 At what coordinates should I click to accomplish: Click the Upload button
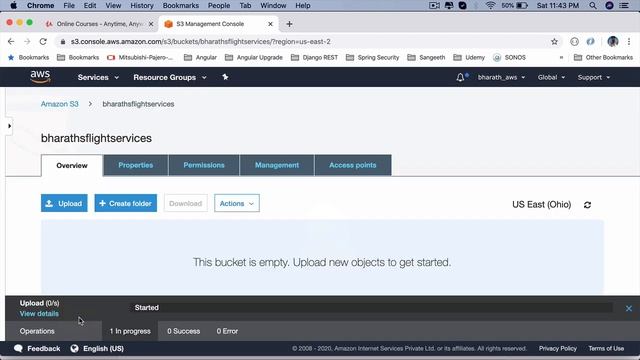point(64,203)
